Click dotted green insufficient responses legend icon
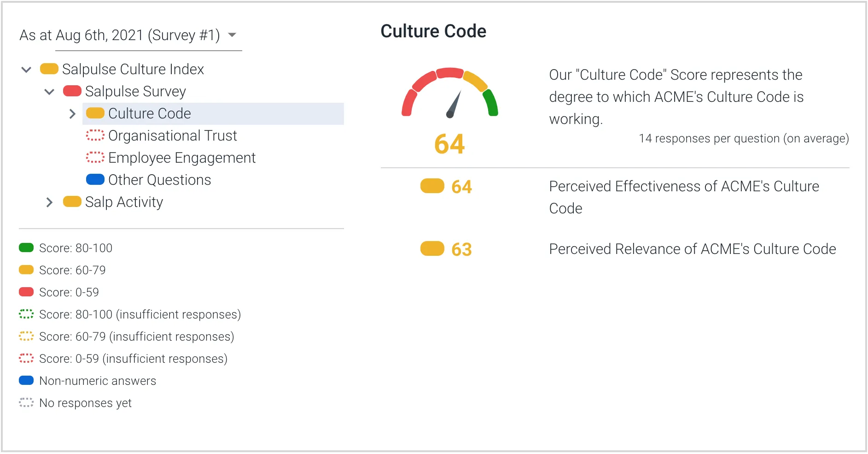 26,314
